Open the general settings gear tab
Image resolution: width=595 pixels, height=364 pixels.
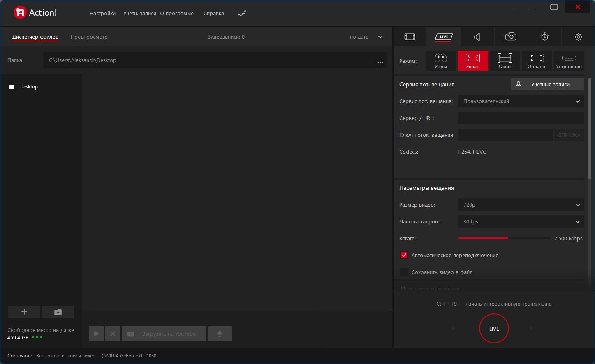578,37
